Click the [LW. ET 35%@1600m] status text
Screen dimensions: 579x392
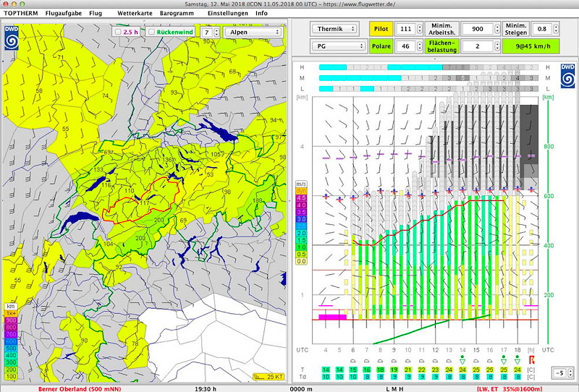coord(510,388)
